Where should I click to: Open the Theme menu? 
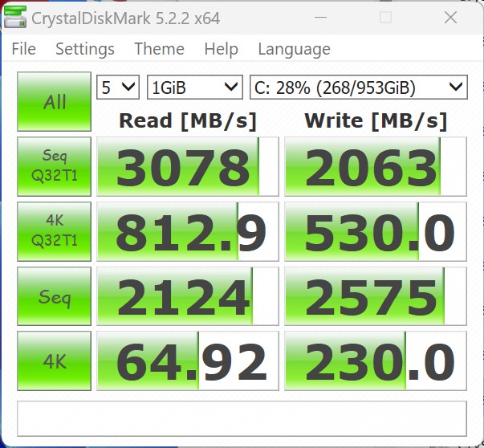[159, 49]
